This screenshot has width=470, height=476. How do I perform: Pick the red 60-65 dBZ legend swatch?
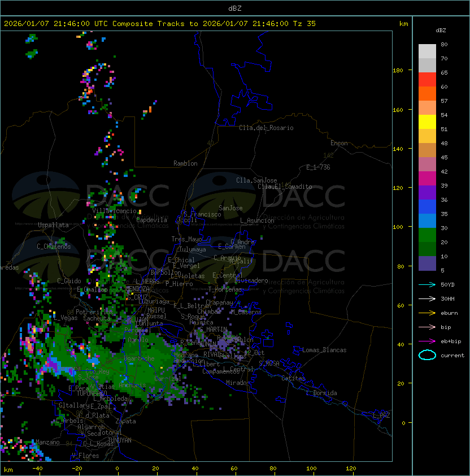tap(427, 80)
